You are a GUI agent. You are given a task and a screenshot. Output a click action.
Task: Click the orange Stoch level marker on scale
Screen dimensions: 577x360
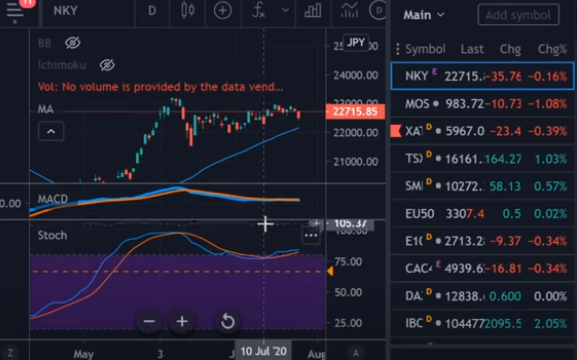(x=330, y=271)
